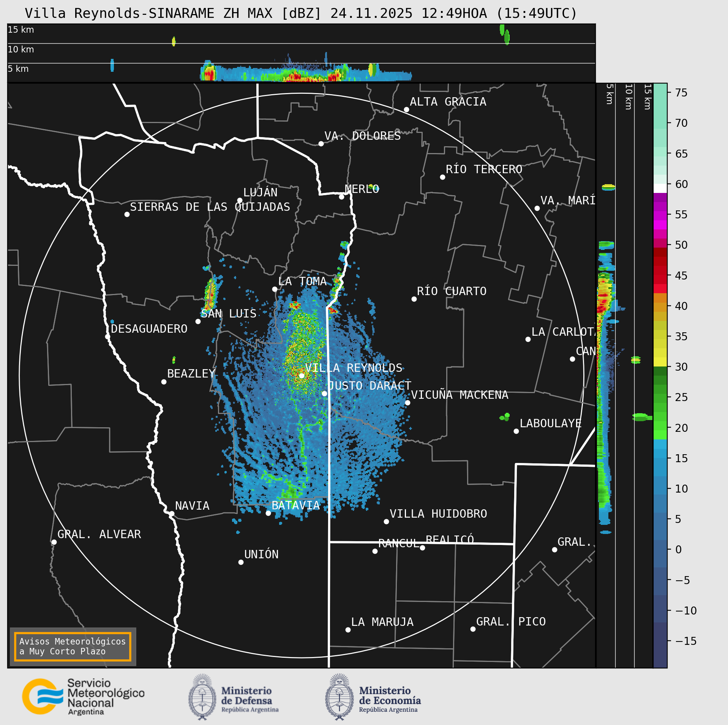Viewport: 728px width, 725px height.
Task: Click the white dot marking Río Cuarto
Action: point(414,299)
